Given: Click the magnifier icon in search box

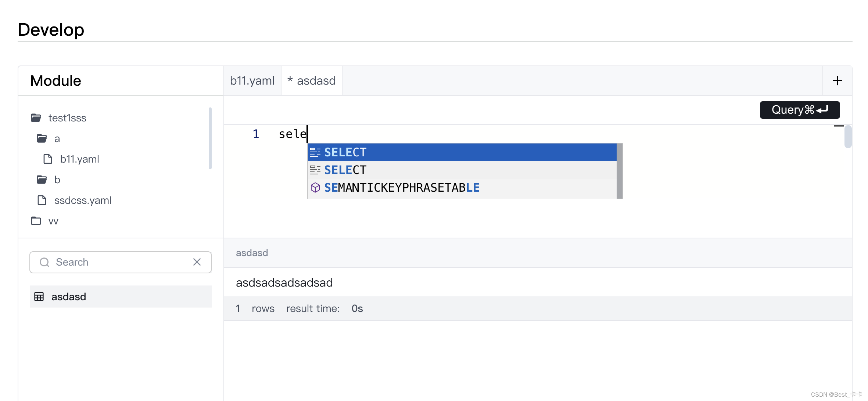Looking at the screenshot, I should click(44, 262).
